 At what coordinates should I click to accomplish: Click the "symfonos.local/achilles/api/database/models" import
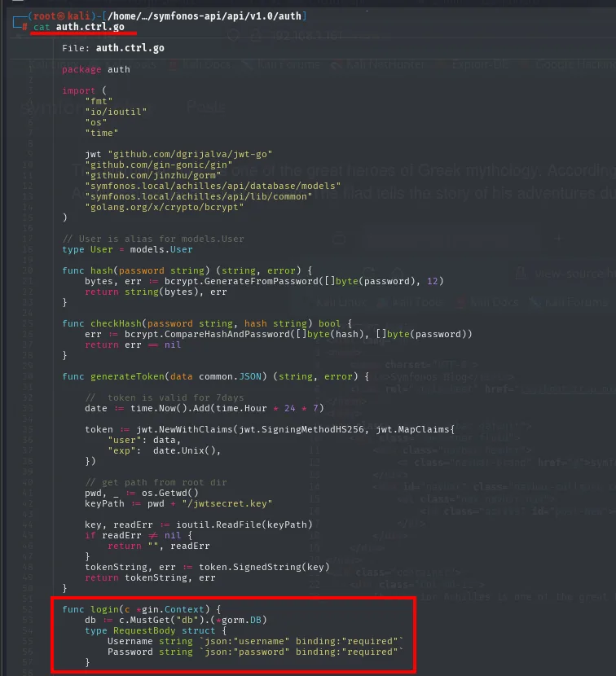point(213,186)
